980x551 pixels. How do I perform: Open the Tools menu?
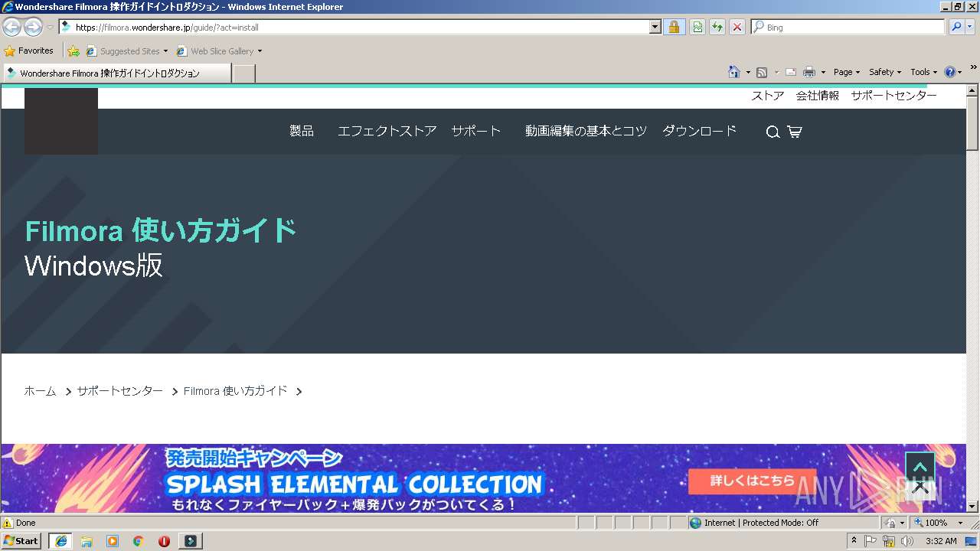pyautogui.click(x=924, y=72)
